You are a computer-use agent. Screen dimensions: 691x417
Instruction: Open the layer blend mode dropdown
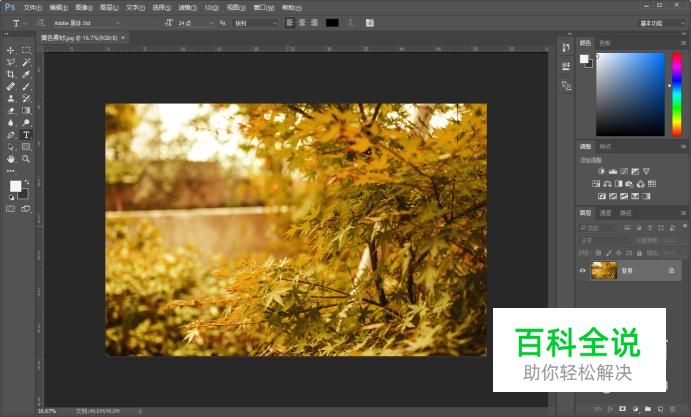(605, 241)
